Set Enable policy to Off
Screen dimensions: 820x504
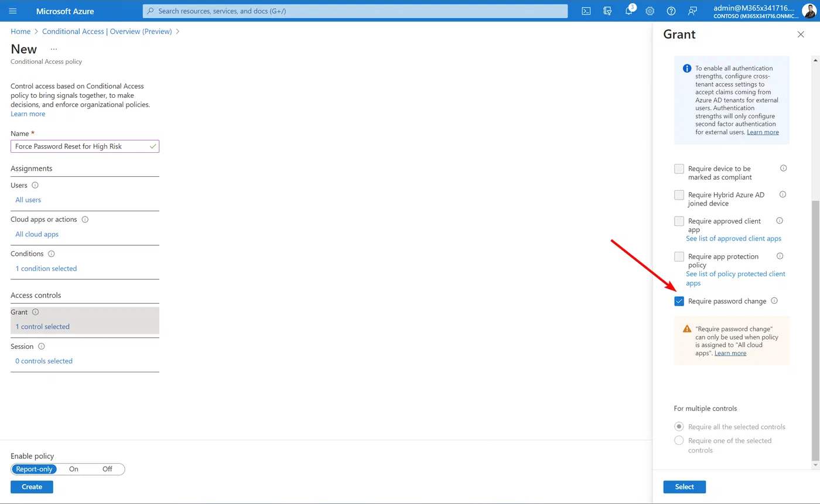tap(107, 469)
